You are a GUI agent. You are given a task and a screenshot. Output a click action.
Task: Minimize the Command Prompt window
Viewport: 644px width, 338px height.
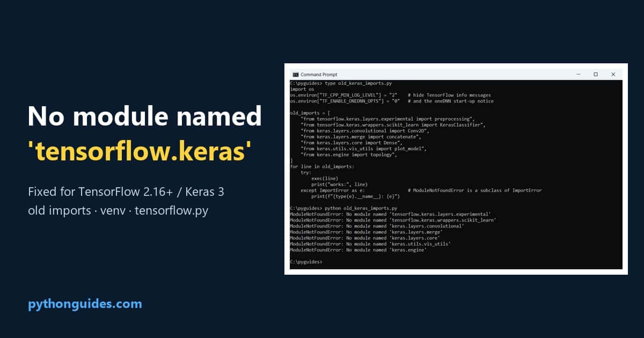pos(579,75)
